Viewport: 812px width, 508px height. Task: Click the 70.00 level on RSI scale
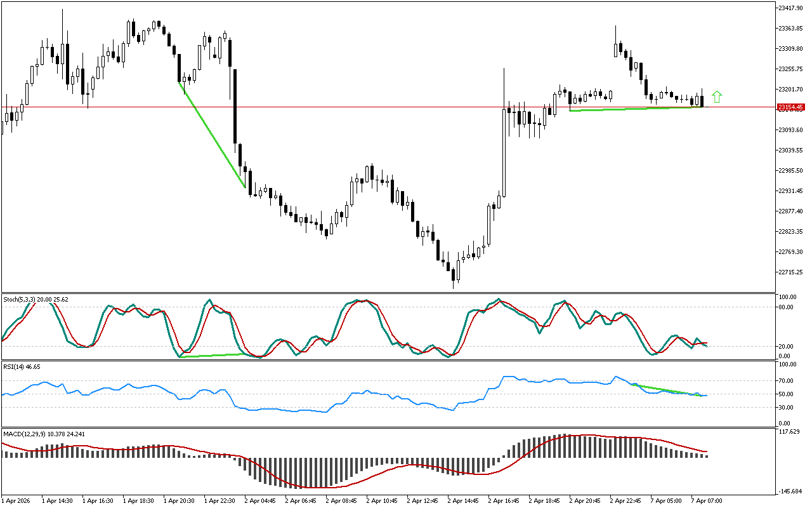[x=787, y=381]
